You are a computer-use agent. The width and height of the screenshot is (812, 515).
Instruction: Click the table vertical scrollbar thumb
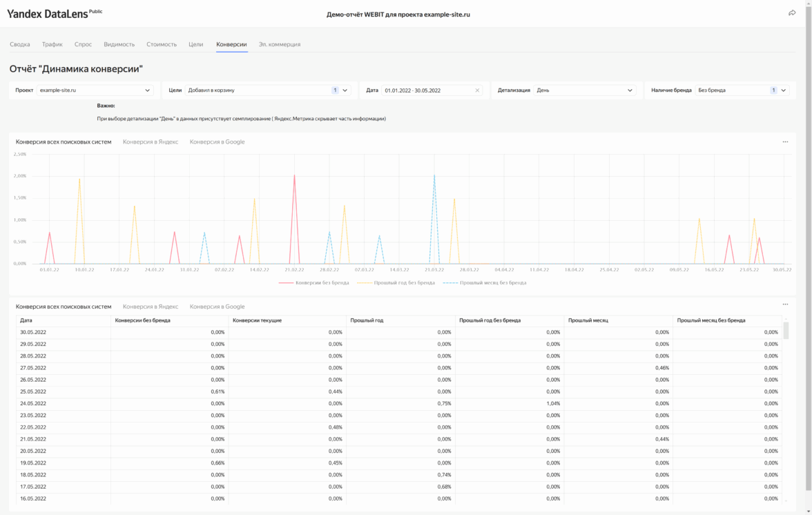tap(785, 330)
